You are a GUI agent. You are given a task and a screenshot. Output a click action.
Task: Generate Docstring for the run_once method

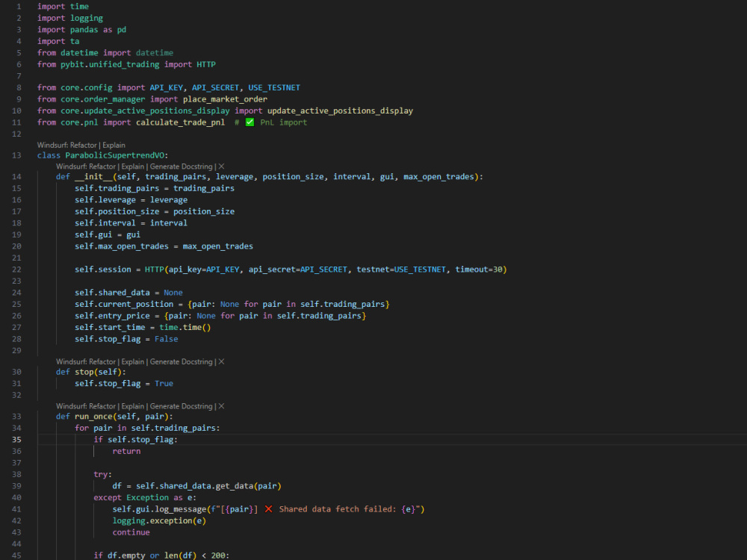(181, 406)
